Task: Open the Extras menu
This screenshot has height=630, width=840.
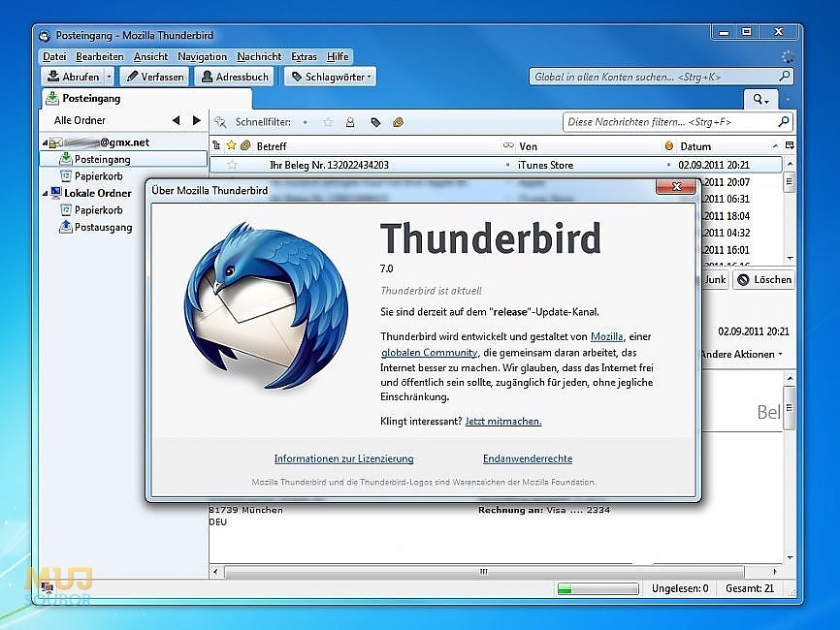Action: (x=304, y=56)
